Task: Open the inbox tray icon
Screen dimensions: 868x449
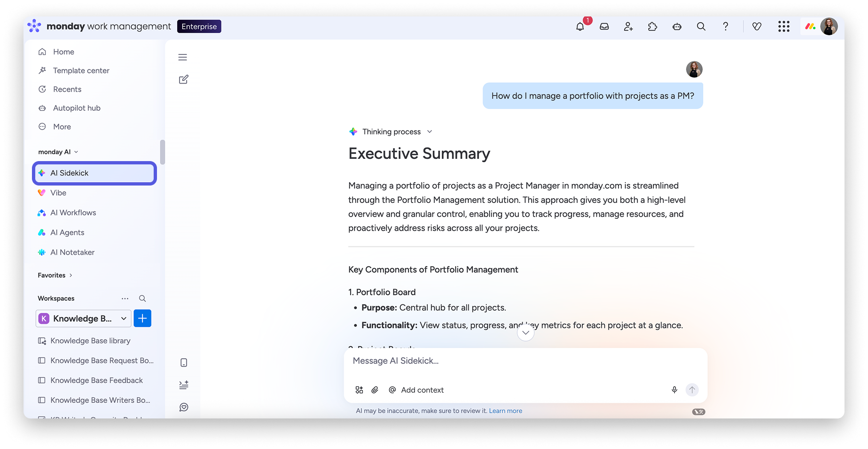Action: tap(604, 27)
